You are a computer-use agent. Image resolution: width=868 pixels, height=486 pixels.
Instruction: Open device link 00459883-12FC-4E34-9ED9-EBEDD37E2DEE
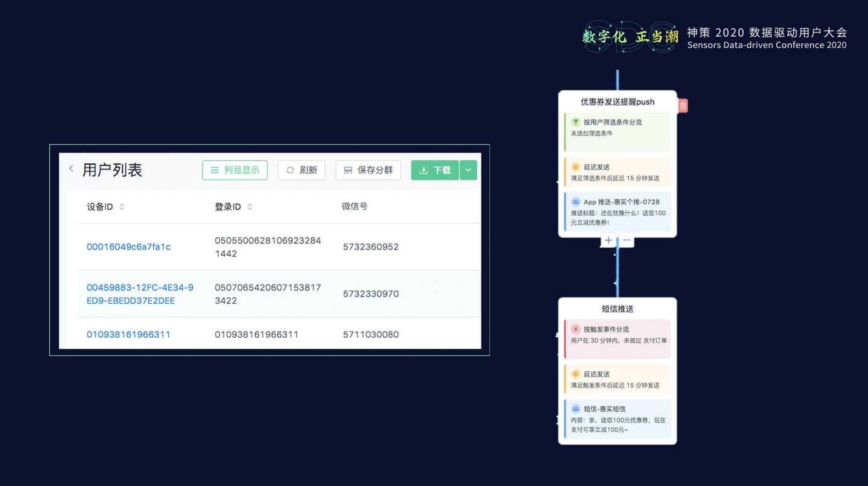tap(140, 294)
